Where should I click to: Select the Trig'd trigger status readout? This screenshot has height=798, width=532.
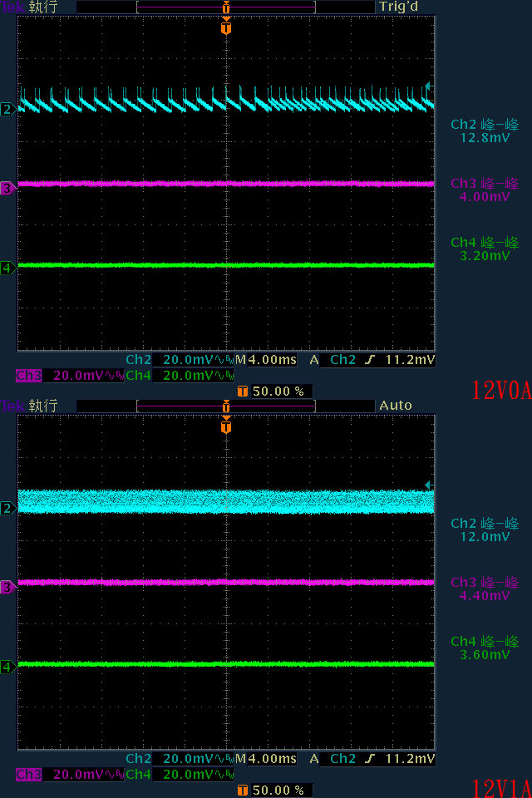(399, 7)
